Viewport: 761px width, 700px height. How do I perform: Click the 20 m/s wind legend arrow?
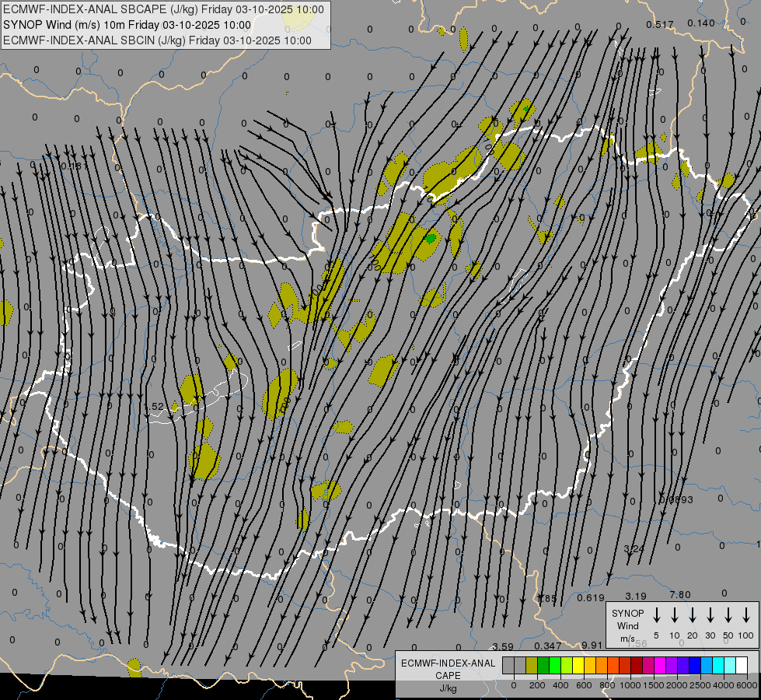(x=692, y=615)
